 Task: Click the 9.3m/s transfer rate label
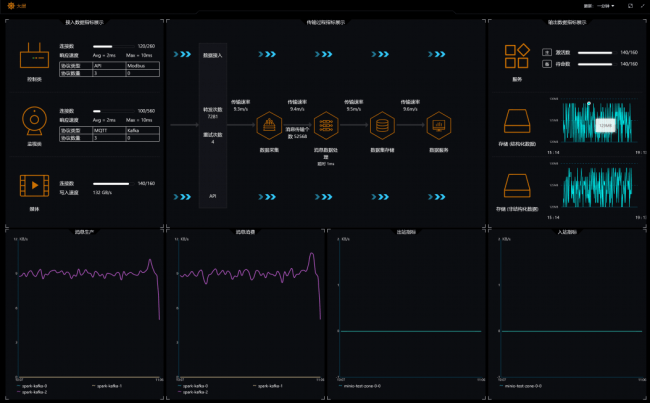tap(241, 109)
